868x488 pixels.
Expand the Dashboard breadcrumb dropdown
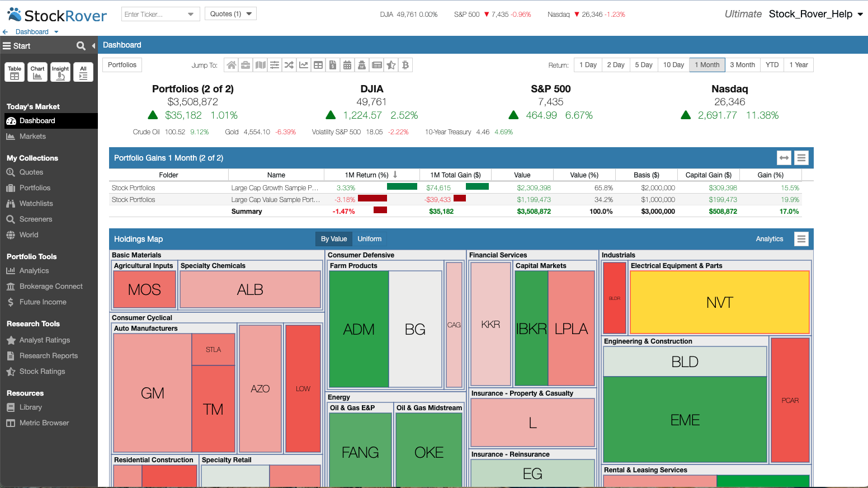56,32
